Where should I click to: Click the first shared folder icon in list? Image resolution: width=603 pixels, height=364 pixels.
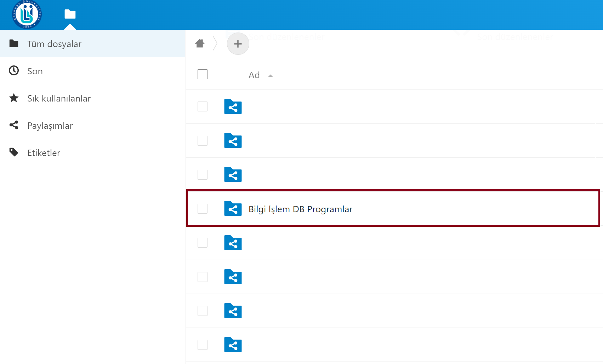(233, 106)
